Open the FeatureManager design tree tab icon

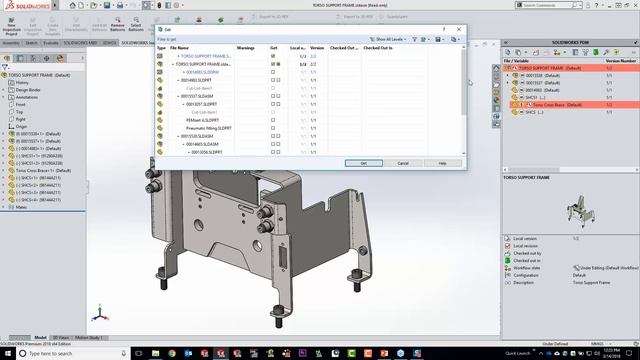7,58
